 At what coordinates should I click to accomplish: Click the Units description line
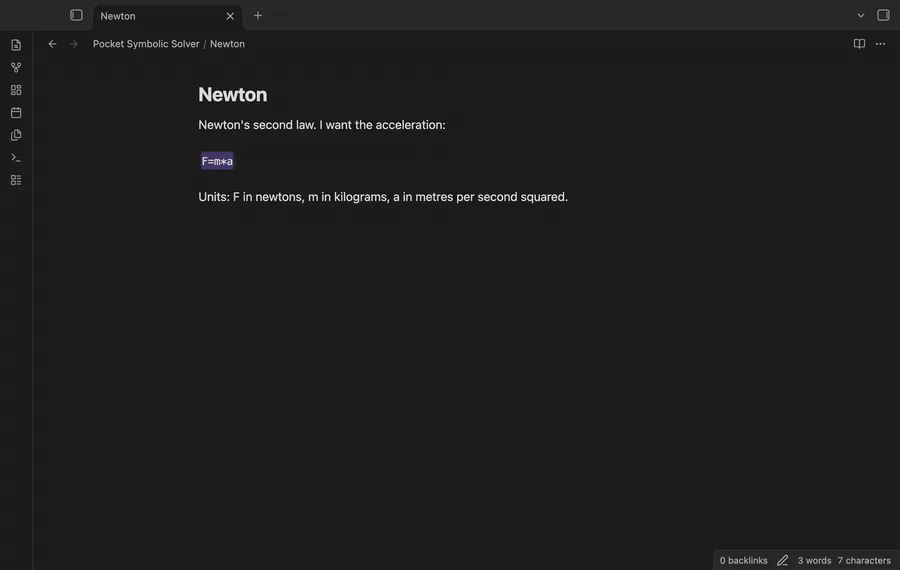383,197
